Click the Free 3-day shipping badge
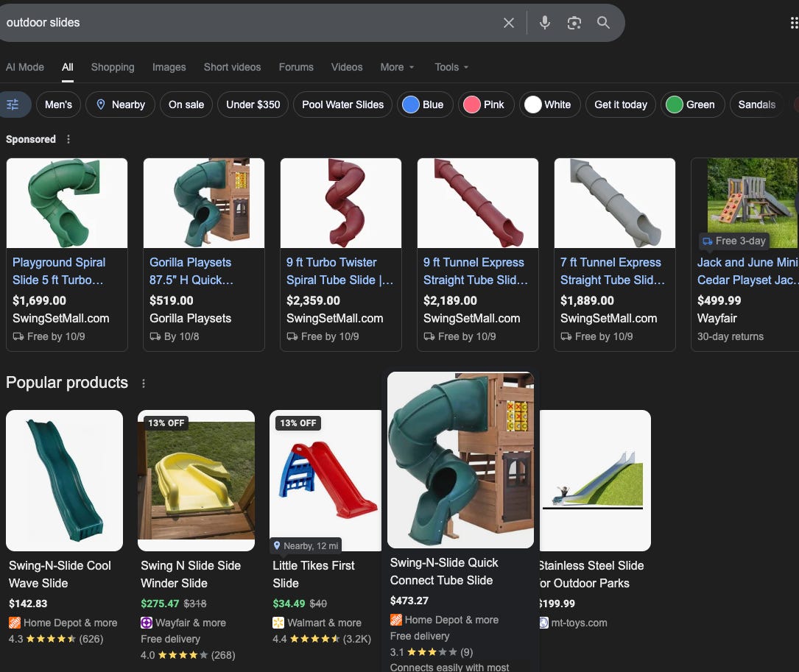The width and height of the screenshot is (799, 672). pyautogui.click(x=734, y=241)
